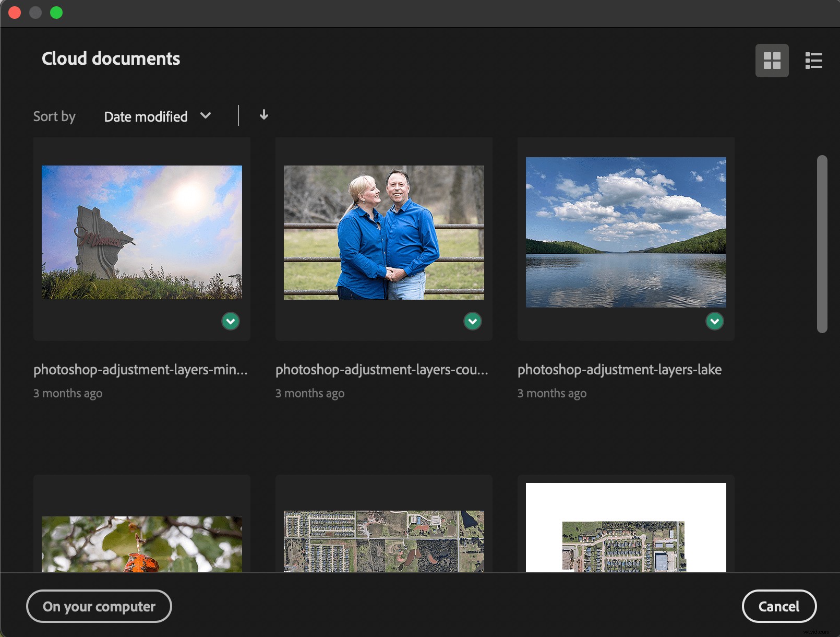Switch to list view layout
840x637 pixels.
tap(813, 61)
